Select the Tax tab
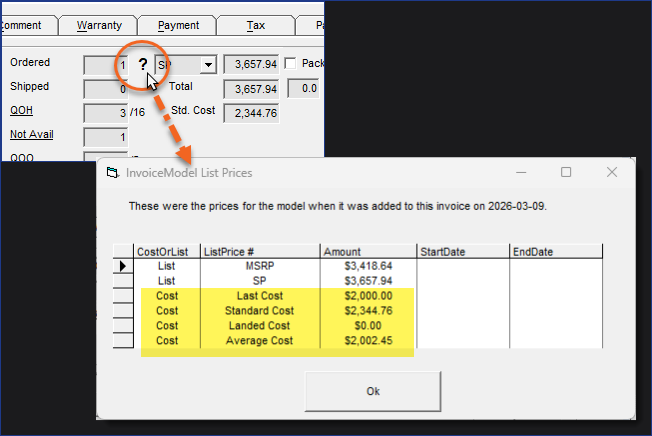This screenshot has width=652, height=436. coord(256,24)
